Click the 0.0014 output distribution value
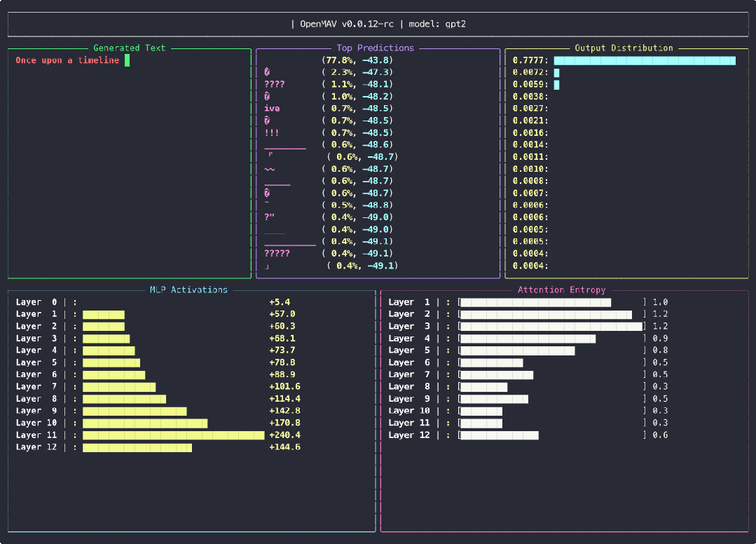 pos(530,144)
